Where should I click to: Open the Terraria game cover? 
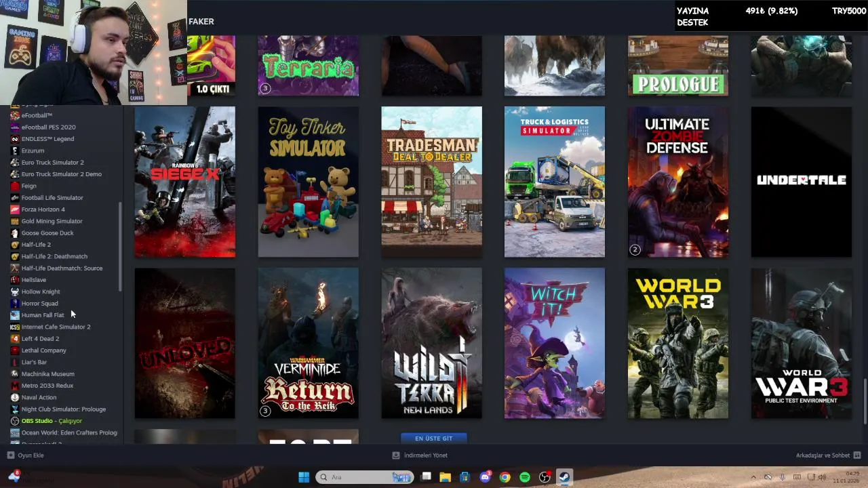point(309,66)
